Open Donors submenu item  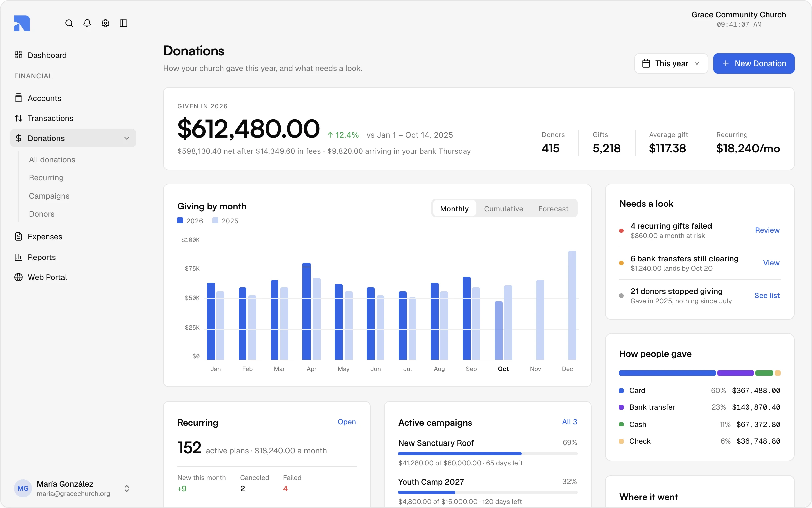tap(42, 214)
